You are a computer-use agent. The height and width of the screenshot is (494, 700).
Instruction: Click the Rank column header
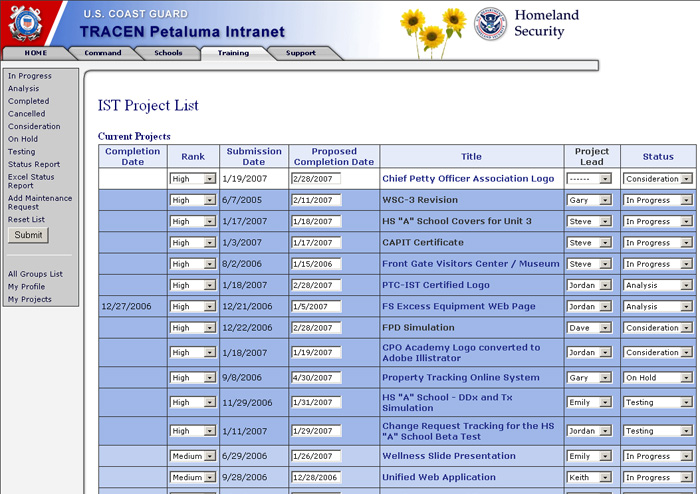[x=193, y=157]
